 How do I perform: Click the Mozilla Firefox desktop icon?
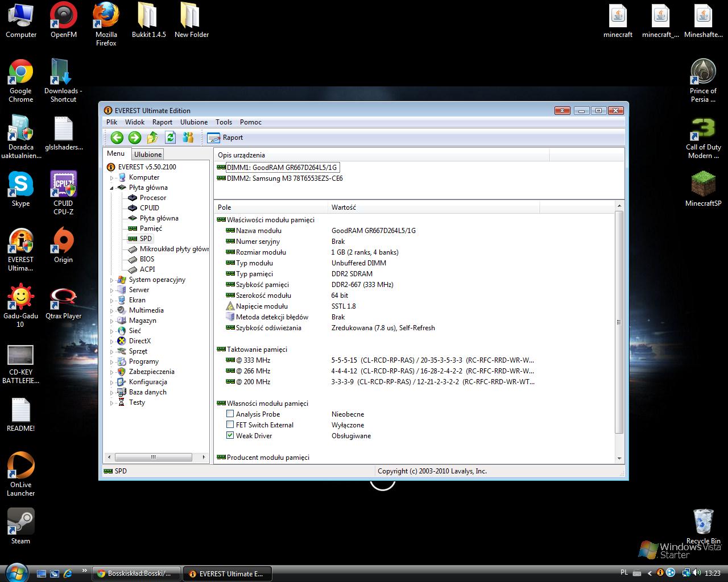(x=106, y=24)
